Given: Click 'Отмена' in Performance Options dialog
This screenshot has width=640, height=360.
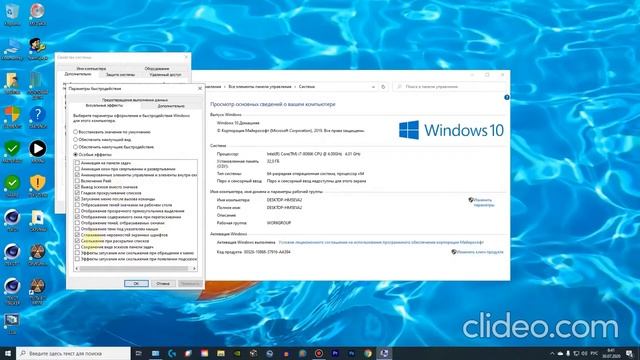Looking at the screenshot, I should pos(163,283).
